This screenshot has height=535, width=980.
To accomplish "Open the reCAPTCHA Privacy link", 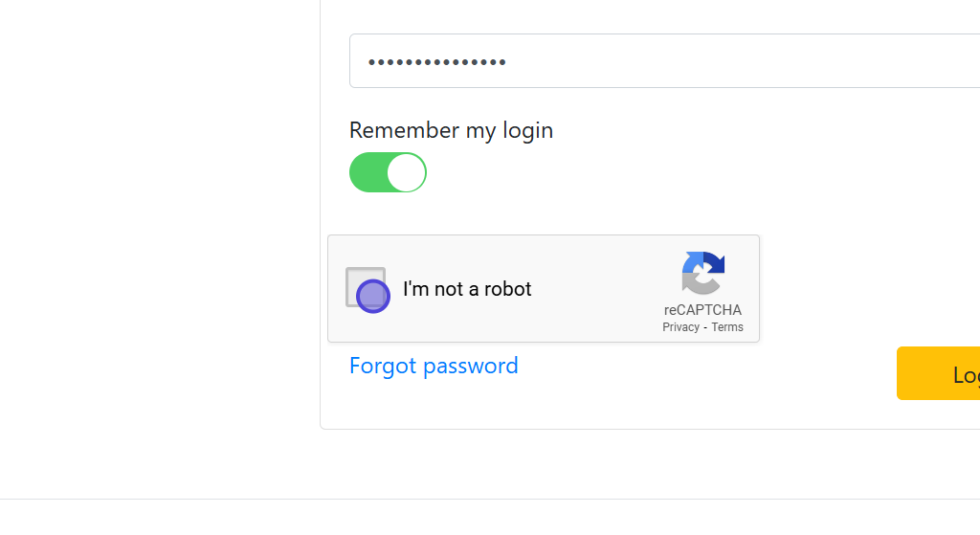I will click(x=680, y=327).
